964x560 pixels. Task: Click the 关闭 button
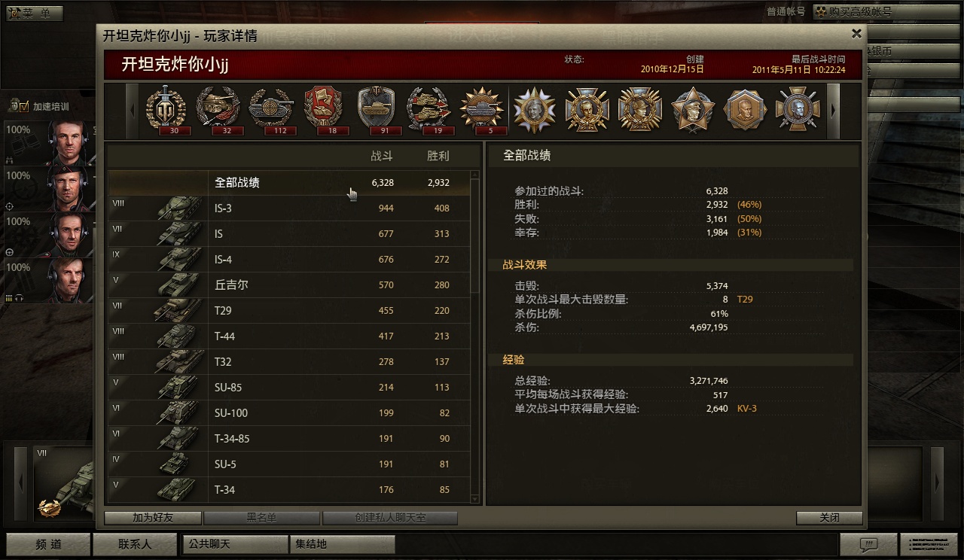tap(829, 518)
